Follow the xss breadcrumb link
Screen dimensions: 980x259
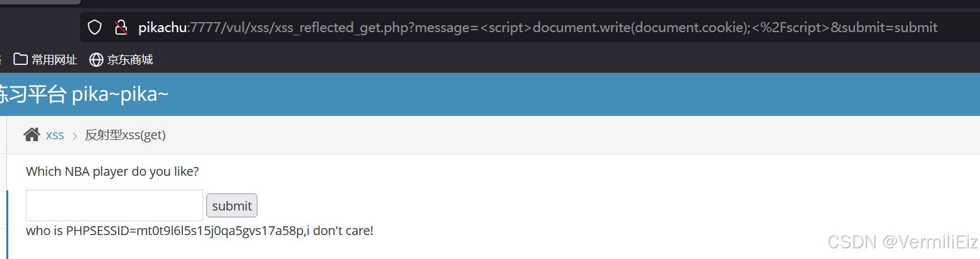[x=55, y=135]
